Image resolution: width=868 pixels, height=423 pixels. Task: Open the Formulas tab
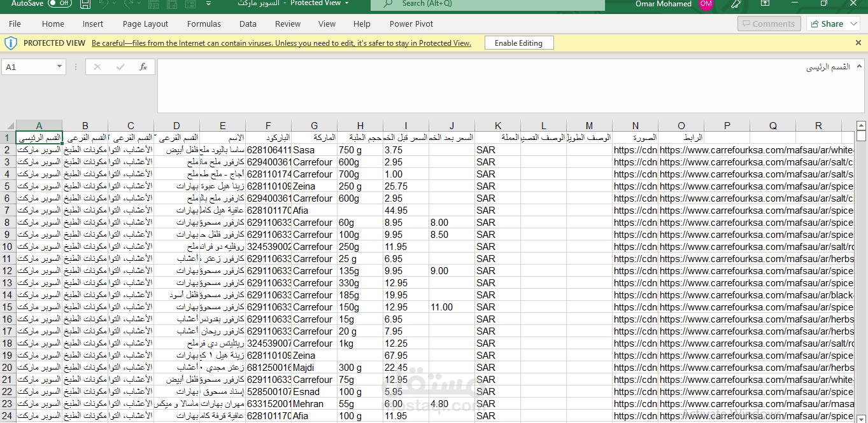(x=204, y=24)
